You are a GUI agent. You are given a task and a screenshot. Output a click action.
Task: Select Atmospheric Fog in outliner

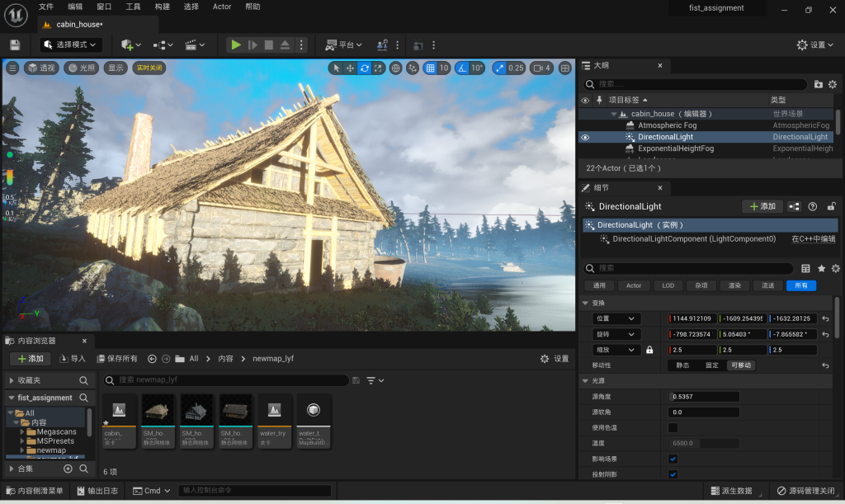[667, 125]
